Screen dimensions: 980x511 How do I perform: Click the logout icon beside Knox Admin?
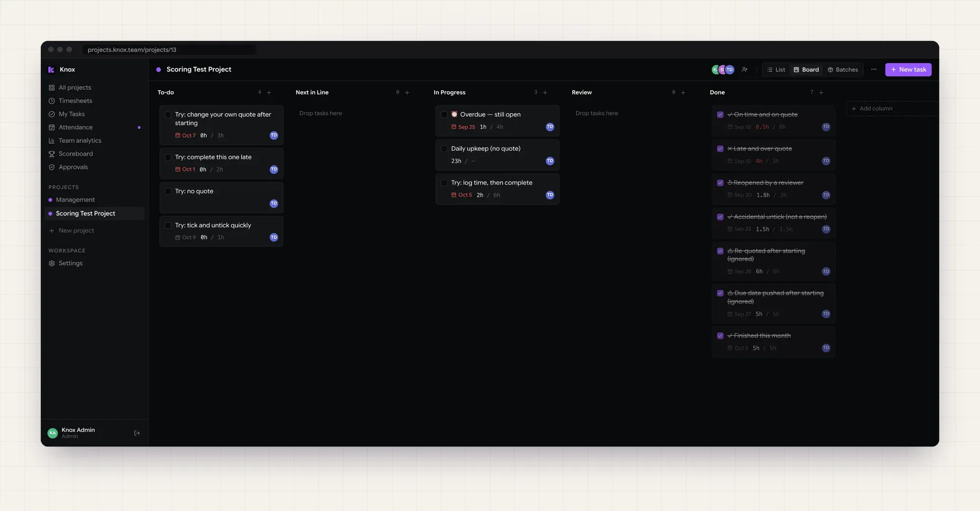[137, 433]
